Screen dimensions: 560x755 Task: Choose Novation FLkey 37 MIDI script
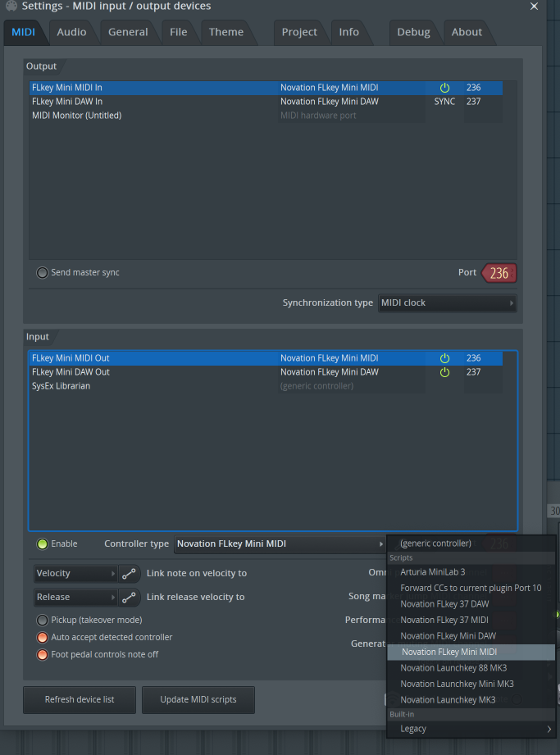[x=471, y=621]
